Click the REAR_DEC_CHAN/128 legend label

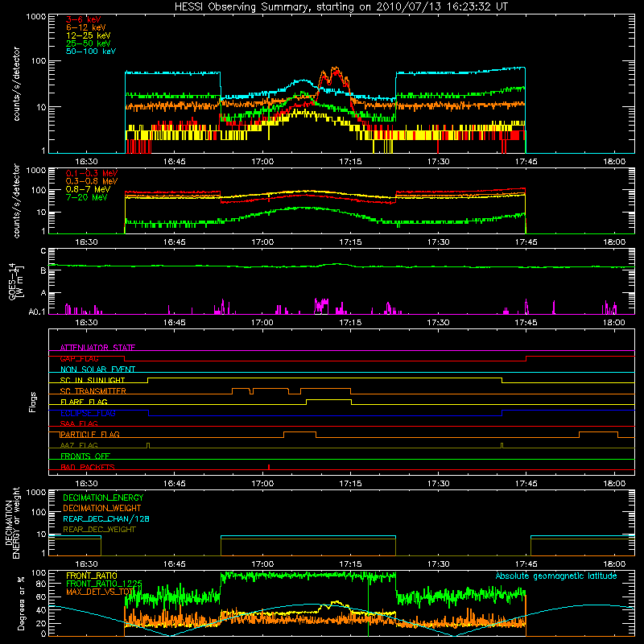[x=106, y=518]
